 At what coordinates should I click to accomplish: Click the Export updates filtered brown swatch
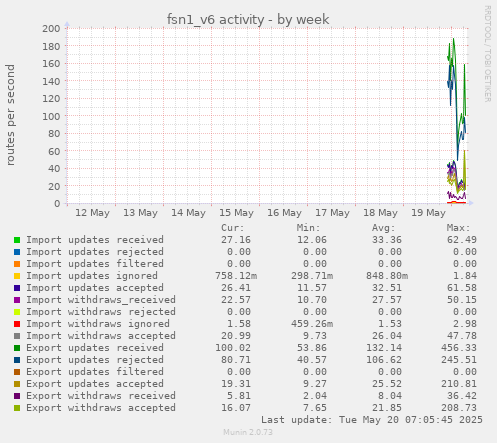pos(17,372)
